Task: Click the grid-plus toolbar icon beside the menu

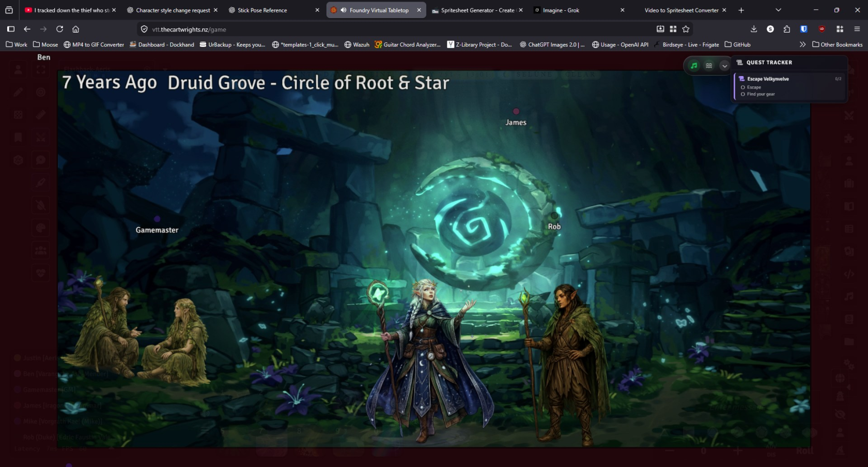Action: tap(840, 29)
